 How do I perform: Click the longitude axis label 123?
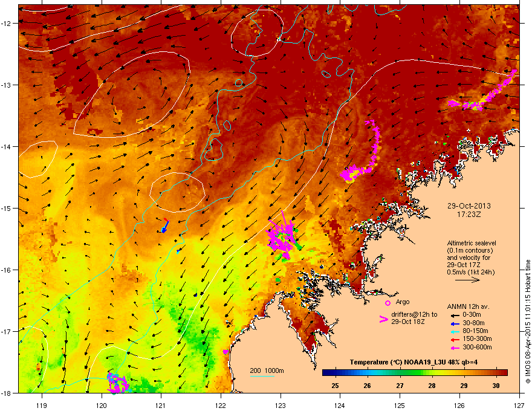281,405
